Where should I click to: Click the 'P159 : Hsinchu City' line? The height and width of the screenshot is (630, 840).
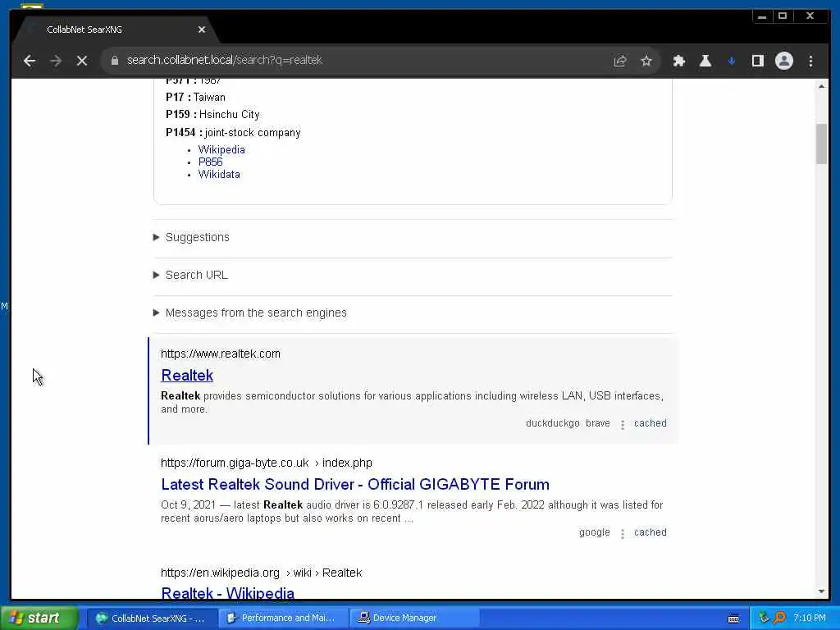pyautogui.click(x=212, y=114)
